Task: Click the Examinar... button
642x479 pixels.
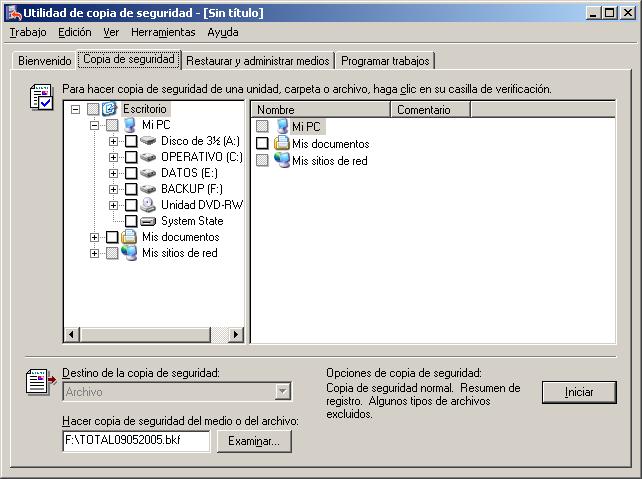Action: coord(259,441)
